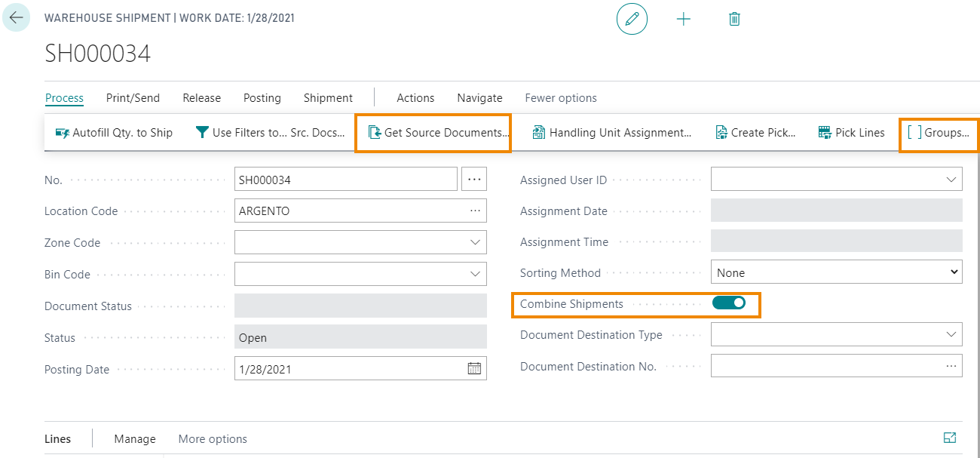Click the ellipsis button beside No. field
This screenshot has height=458, width=980.
(x=474, y=179)
